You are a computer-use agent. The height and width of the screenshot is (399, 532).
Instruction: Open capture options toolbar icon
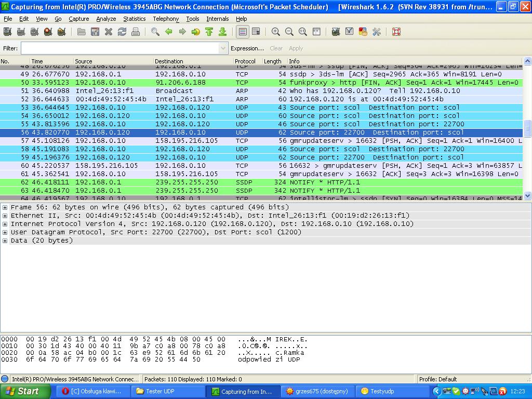point(21,32)
